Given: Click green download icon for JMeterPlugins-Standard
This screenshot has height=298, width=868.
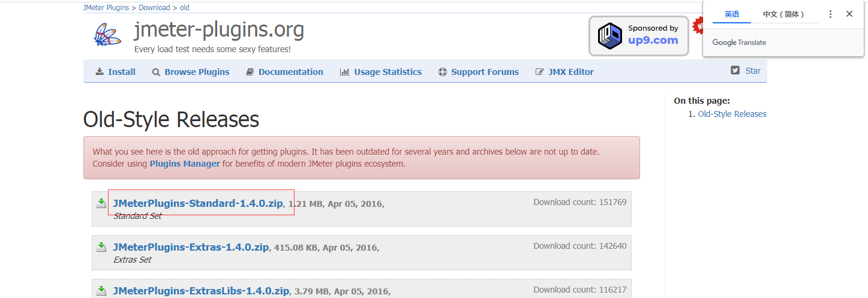Looking at the screenshot, I should tap(102, 203).
